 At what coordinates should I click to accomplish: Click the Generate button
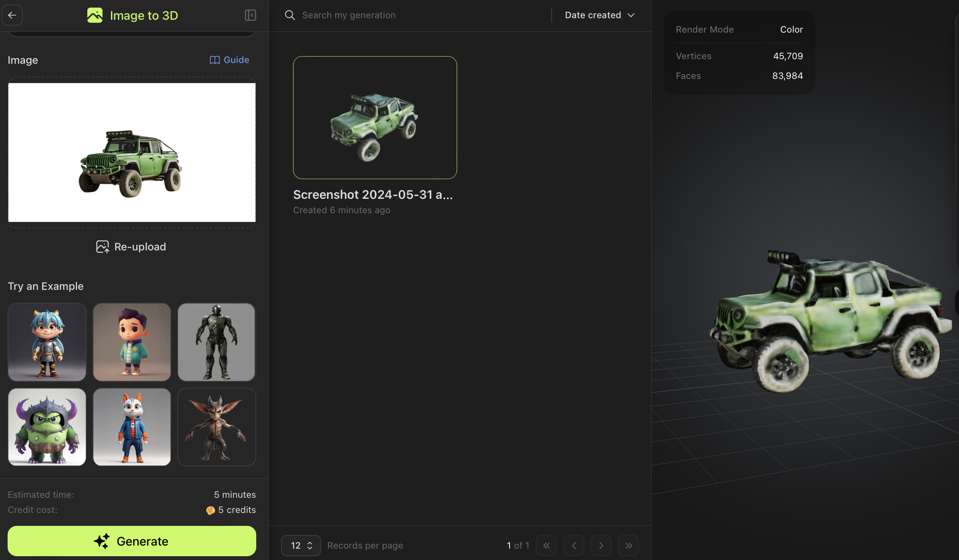tap(132, 541)
